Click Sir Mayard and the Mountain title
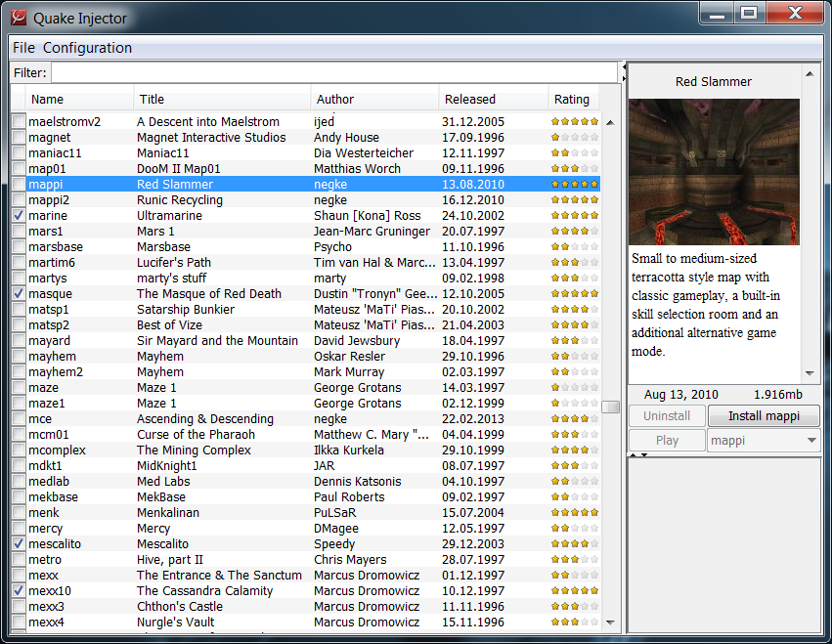The image size is (832, 644). pyautogui.click(x=217, y=340)
